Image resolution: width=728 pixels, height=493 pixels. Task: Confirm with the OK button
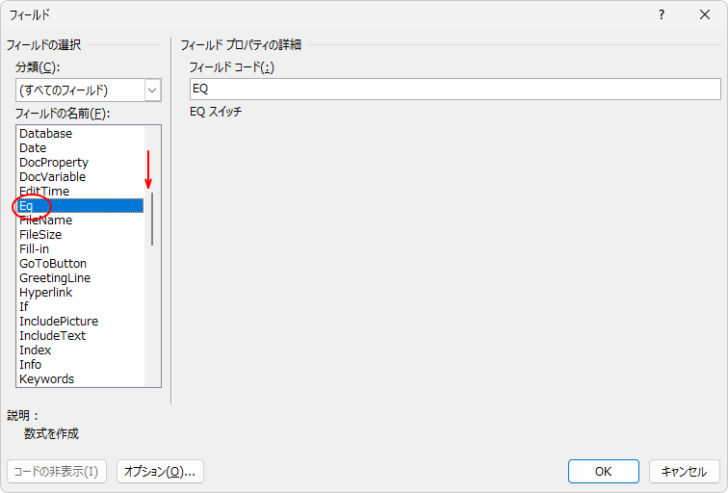tap(604, 472)
